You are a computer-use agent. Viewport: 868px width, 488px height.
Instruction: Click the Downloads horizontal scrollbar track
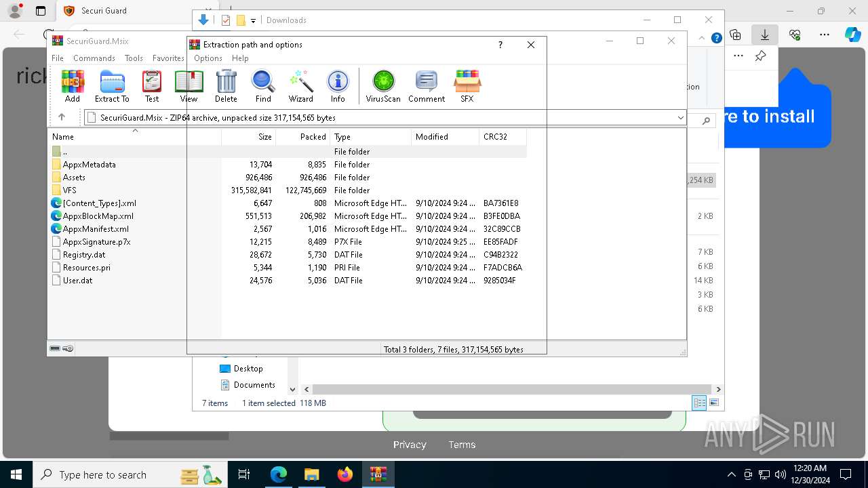click(512, 390)
